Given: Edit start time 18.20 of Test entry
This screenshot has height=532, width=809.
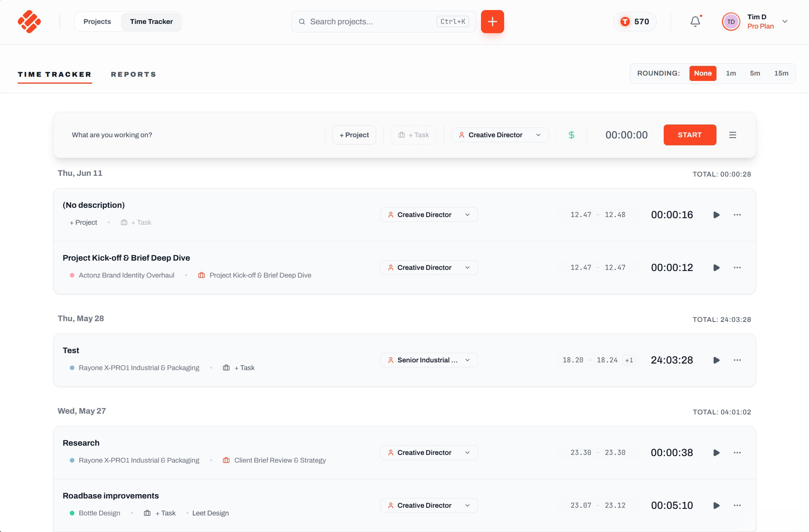Looking at the screenshot, I should [573, 360].
